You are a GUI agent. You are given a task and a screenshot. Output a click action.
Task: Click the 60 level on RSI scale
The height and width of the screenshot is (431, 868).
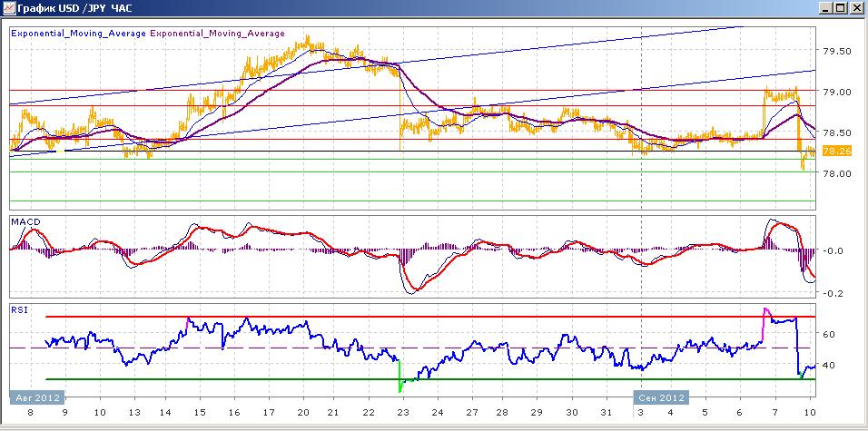[829, 334]
